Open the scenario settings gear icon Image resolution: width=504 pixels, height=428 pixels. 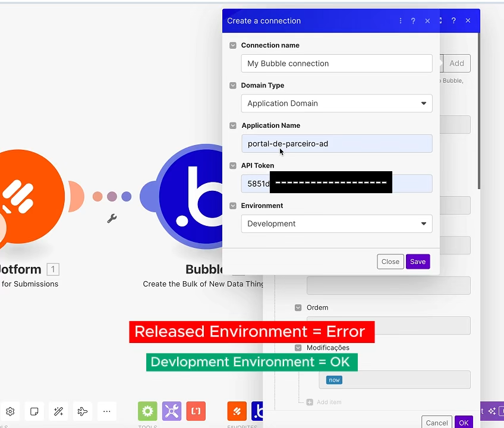pyautogui.click(x=10, y=411)
